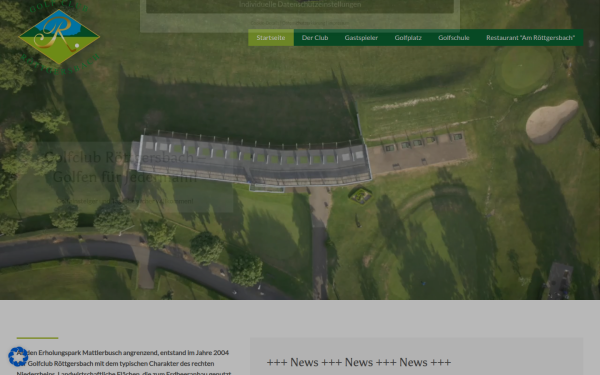Go to the Der Club menu
The image size is (600, 375).
tap(315, 38)
